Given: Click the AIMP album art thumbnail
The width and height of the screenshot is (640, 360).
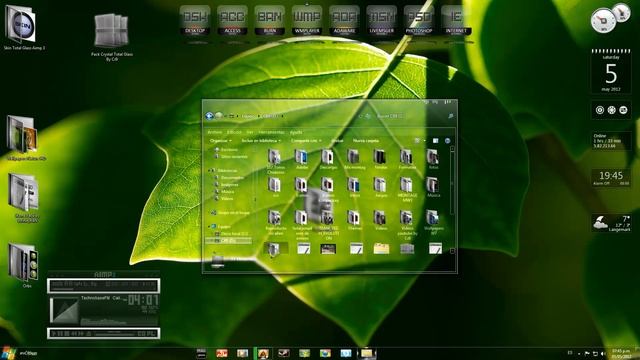Looking at the screenshot, I should (x=64, y=311).
